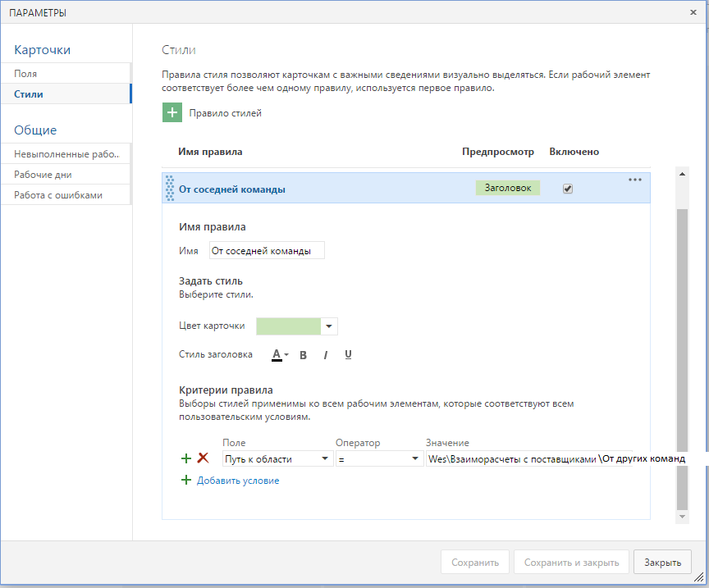
Task: Close the Параметры dialog with X
Action: pos(693,12)
